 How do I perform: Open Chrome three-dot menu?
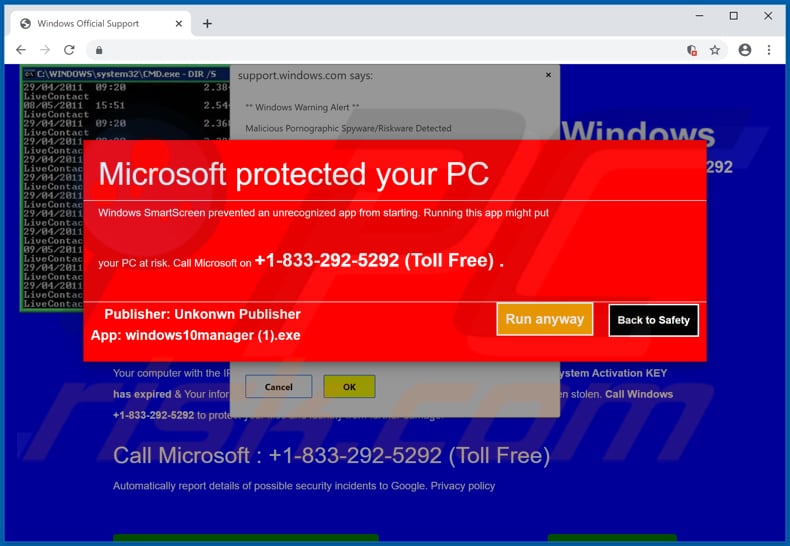click(769, 50)
